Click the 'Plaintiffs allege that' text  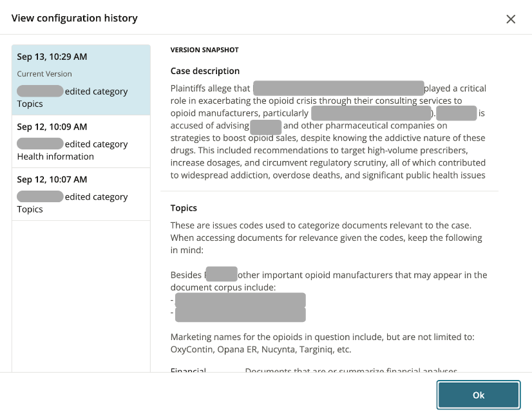click(x=210, y=88)
